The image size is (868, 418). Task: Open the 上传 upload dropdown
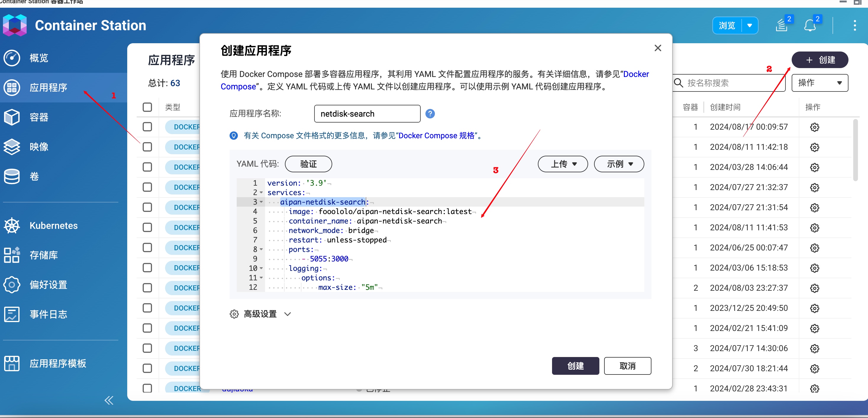click(x=563, y=164)
